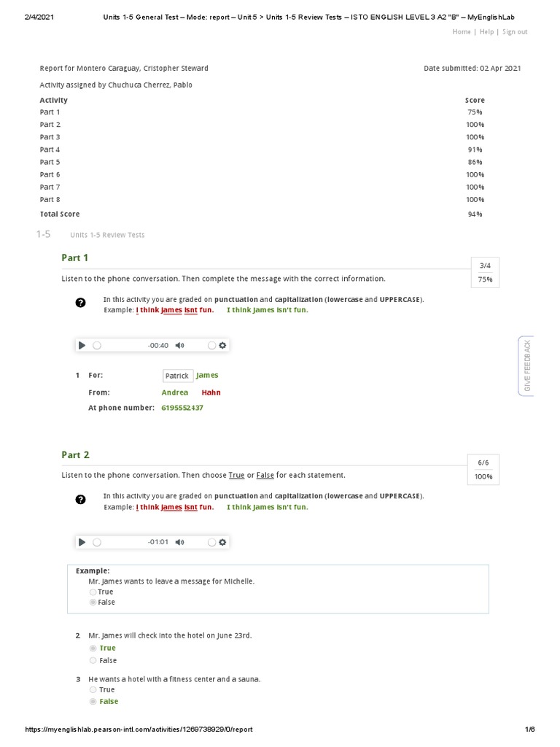
Task: Open the Give Feedback side tab
Action: [527, 366]
